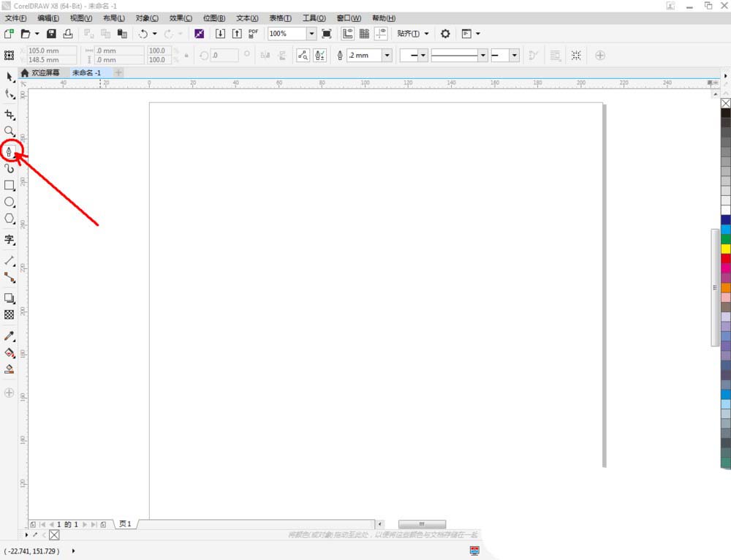Select the Color Eyedropper tool

tap(10, 336)
